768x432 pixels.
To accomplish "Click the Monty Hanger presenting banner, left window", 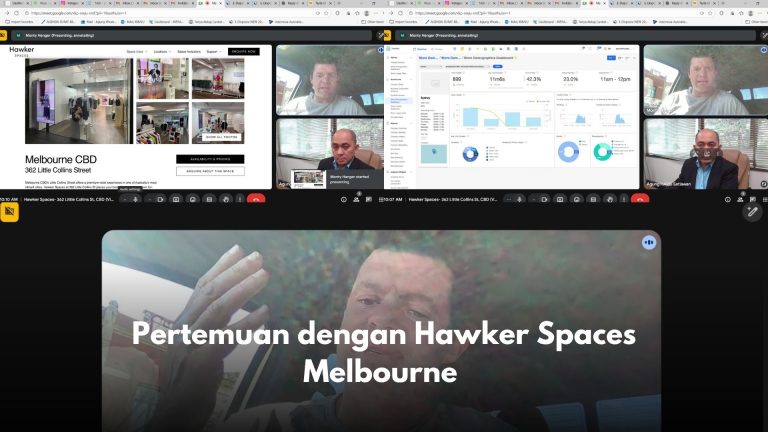I will 191,35.
